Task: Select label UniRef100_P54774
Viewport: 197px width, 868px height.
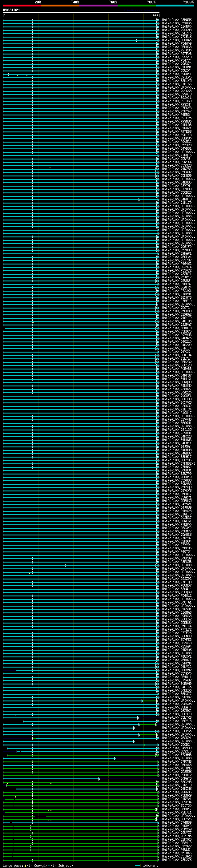Action: click(x=176, y=61)
